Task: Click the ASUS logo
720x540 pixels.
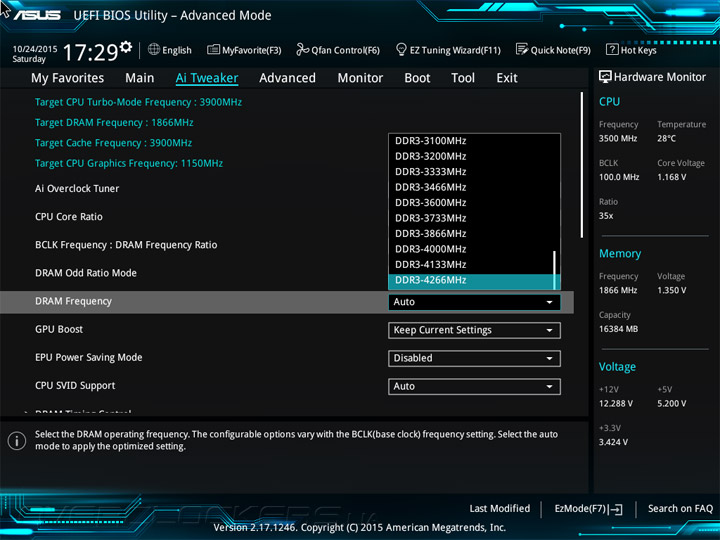Action: [x=37, y=15]
